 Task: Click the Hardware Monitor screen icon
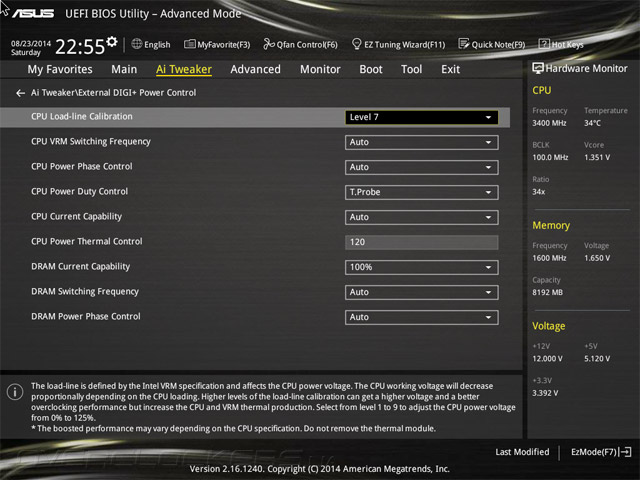pos(538,68)
